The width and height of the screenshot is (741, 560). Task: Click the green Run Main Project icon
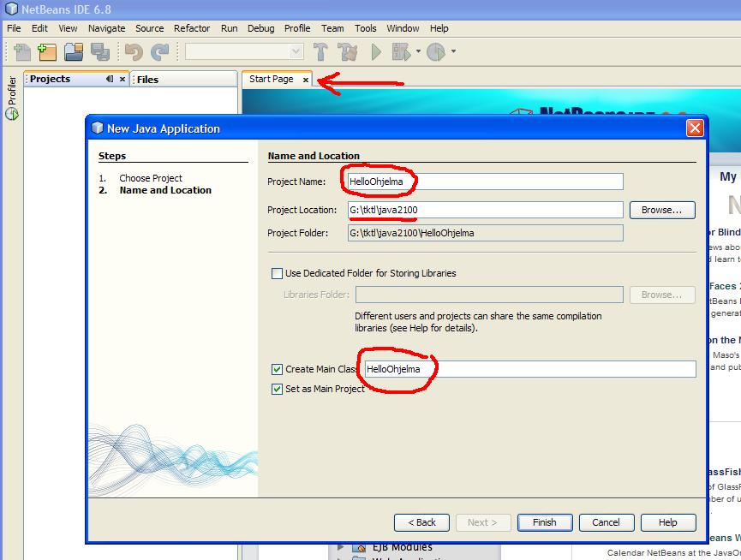376,51
